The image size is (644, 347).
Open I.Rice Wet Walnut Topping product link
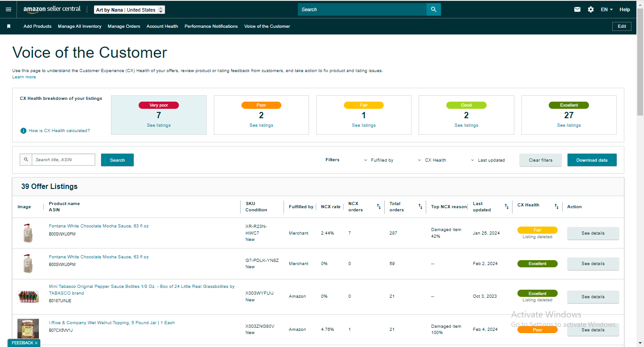112,323
